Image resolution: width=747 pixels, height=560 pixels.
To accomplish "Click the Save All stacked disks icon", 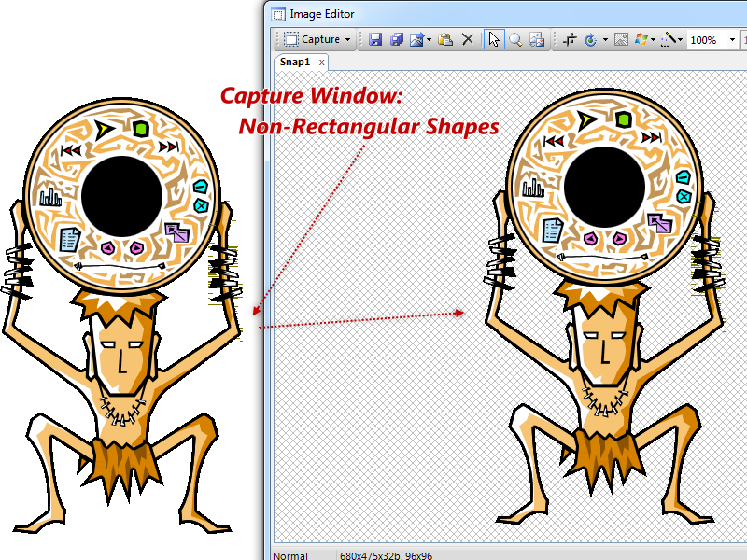I will pos(397,39).
